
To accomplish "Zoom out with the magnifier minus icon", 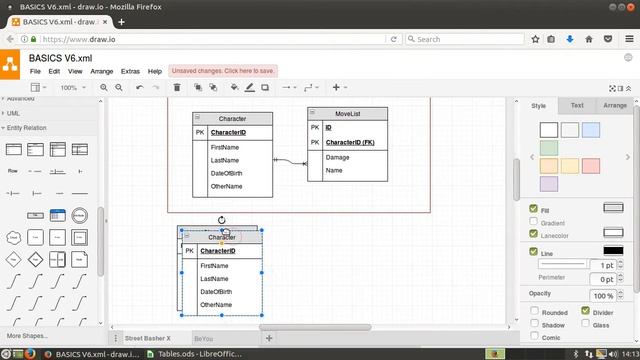I will tap(119, 87).
